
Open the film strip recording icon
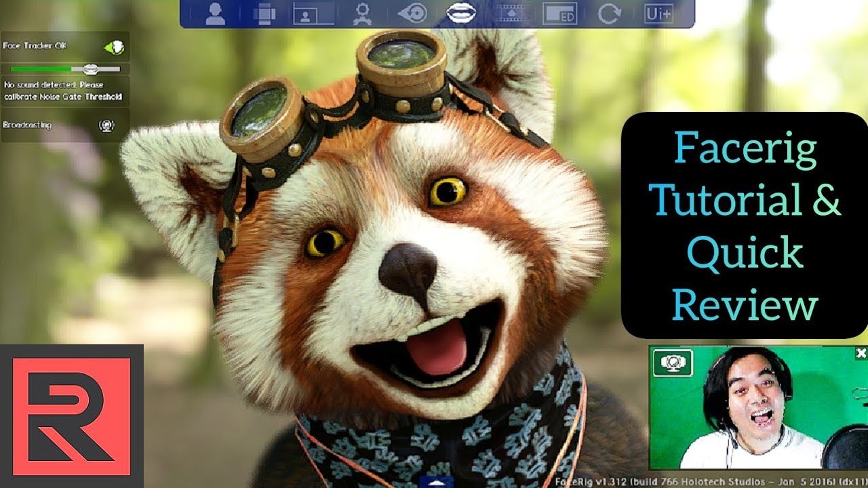[x=511, y=14]
